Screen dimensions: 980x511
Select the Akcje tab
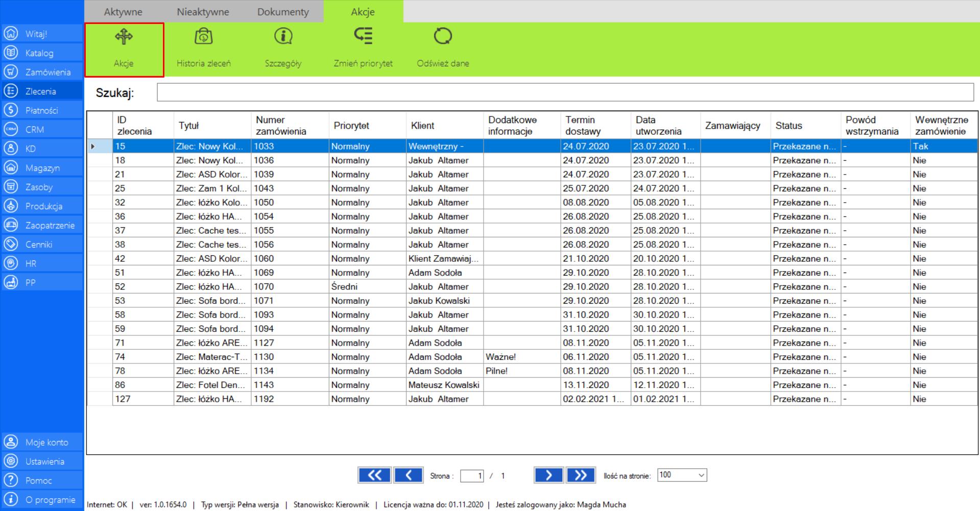tap(363, 12)
